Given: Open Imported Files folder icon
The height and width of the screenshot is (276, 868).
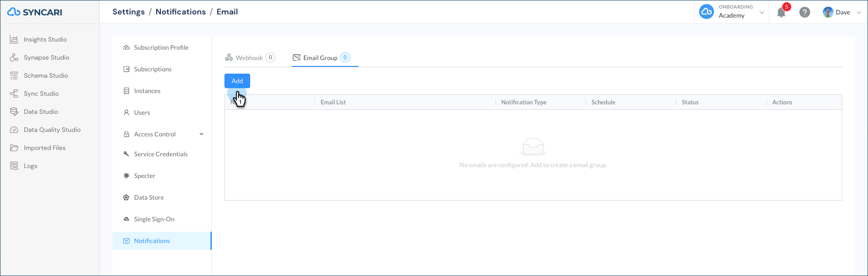Looking at the screenshot, I should 14,148.
